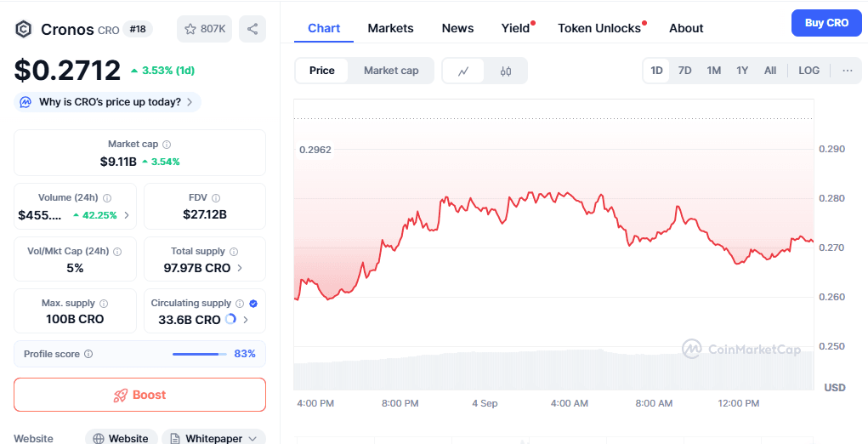The width and height of the screenshot is (868, 444).
Task: Select the Market cap chart toggle
Action: [391, 71]
